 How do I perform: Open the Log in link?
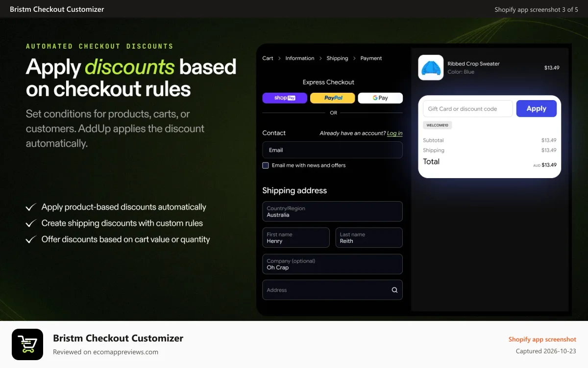[x=394, y=133]
